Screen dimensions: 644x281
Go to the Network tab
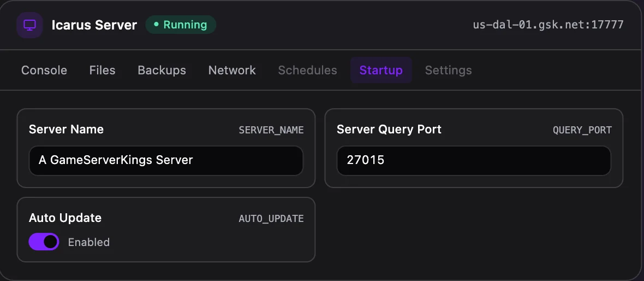point(232,71)
